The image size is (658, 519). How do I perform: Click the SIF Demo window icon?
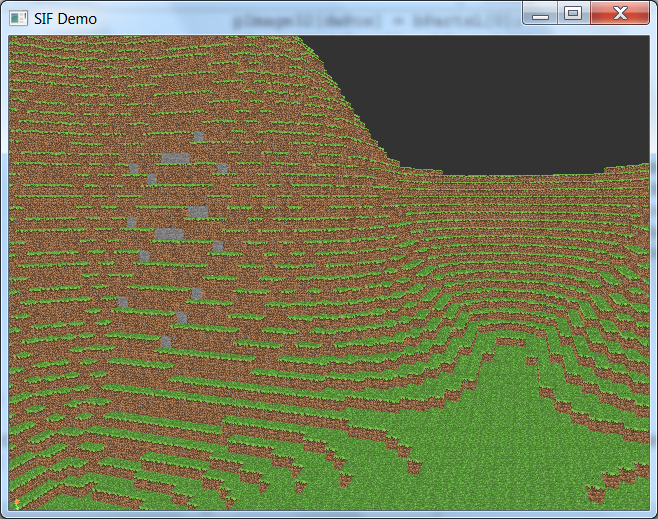tap(18, 18)
